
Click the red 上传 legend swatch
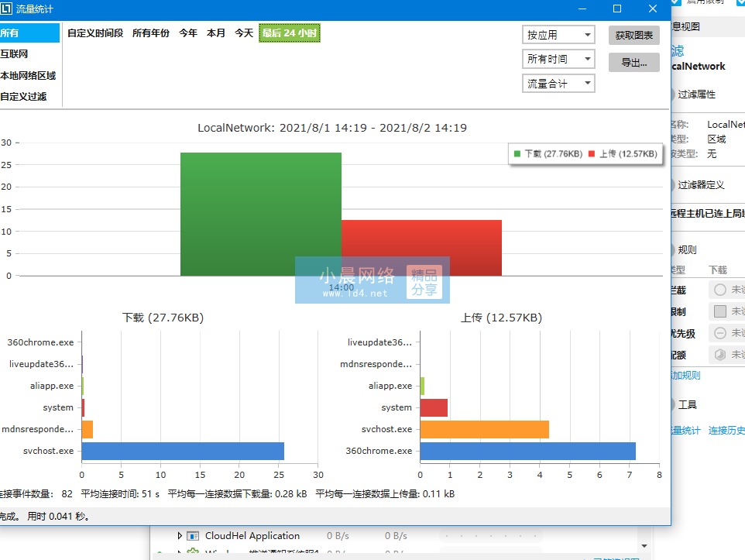[592, 153]
